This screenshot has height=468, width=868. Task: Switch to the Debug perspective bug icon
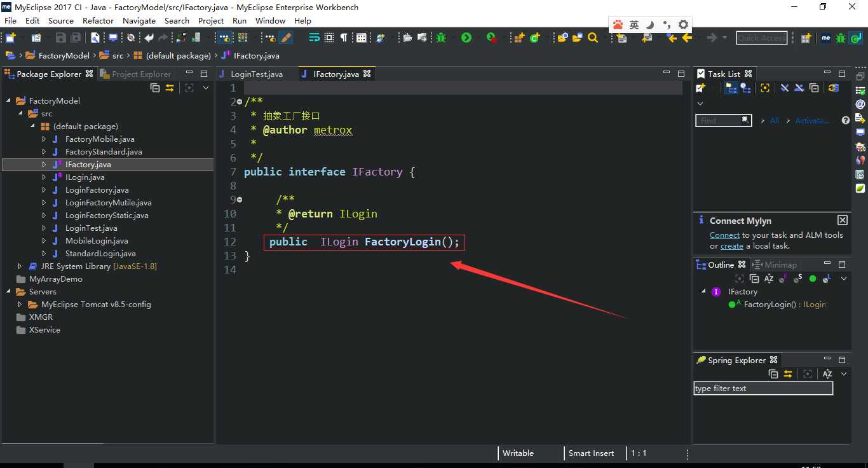[840, 38]
